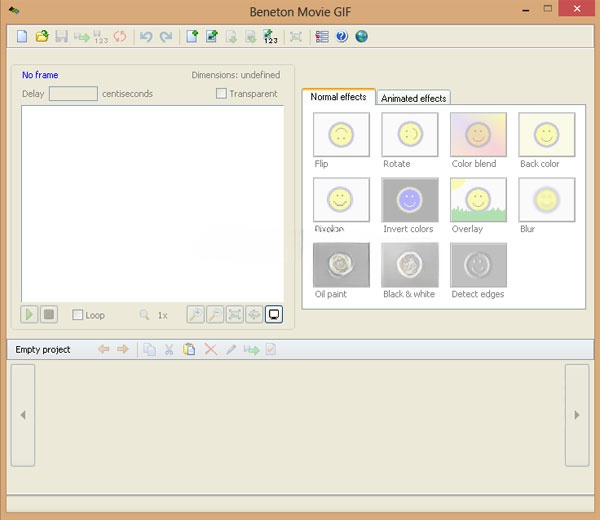
Task: Click the Redo arrow icon
Action: click(166, 37)
